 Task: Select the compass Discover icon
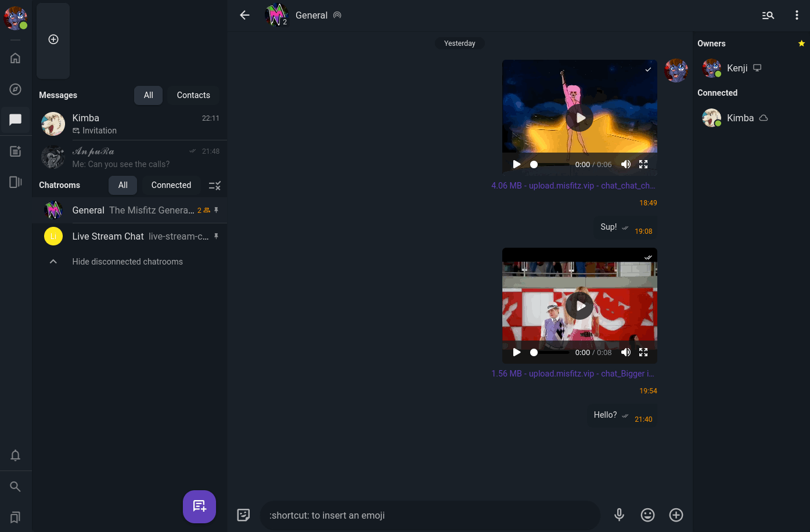16,89
